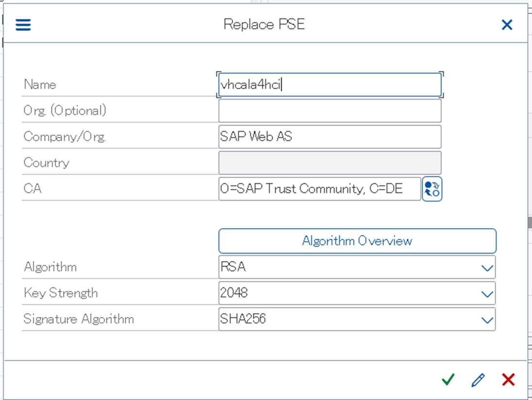Image resolution: width=532 pixels, height=400 pixels.
Task: Click the Signature Algorithm label
Action: point(79,319)
